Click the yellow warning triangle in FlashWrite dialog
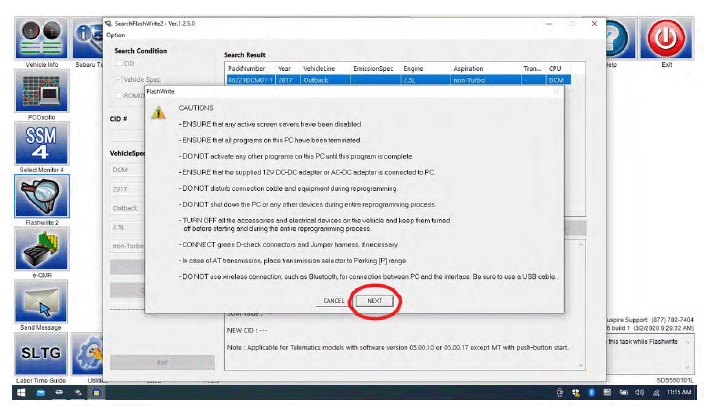The width and height of the screenshot is (713, 415). 158,112
